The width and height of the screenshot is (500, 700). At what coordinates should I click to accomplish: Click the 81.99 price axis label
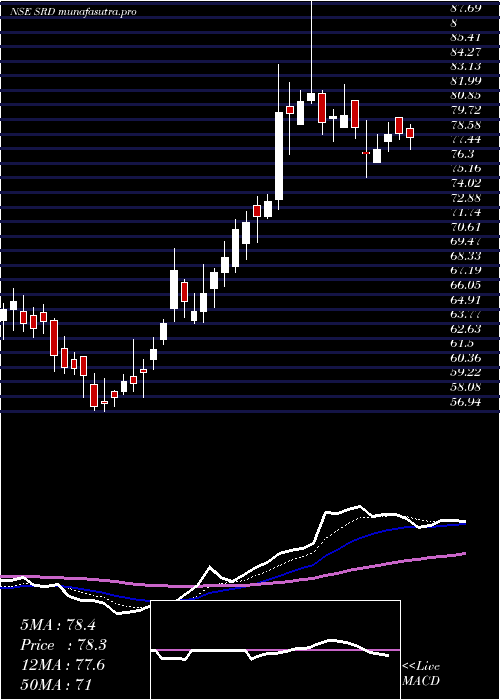(x=466, y=81)
